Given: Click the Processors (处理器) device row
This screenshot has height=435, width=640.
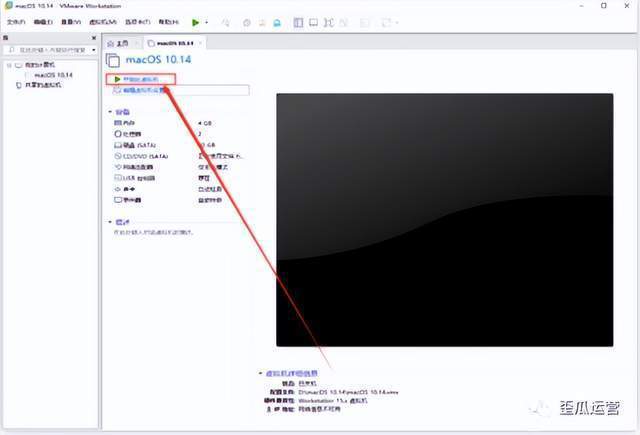Looking at the screenshot, I should (x=180, y=134).
